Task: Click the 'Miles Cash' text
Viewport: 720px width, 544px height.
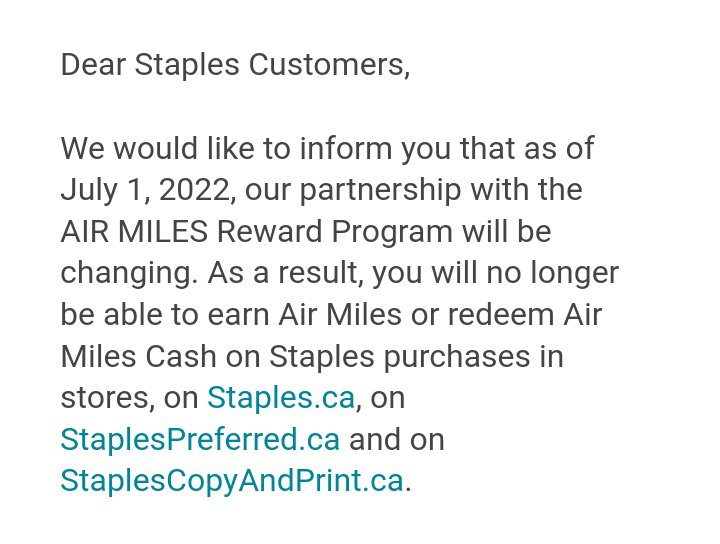Action: 138,356
